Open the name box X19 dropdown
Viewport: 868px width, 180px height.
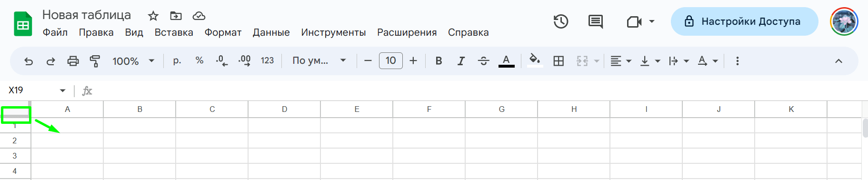(62, 90)
